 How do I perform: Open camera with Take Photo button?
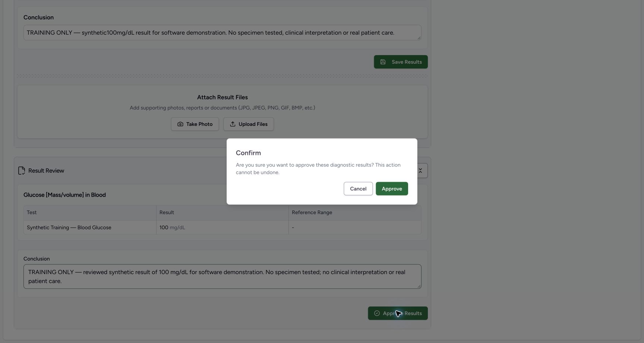pyautogui.click(x=195, y=124)
